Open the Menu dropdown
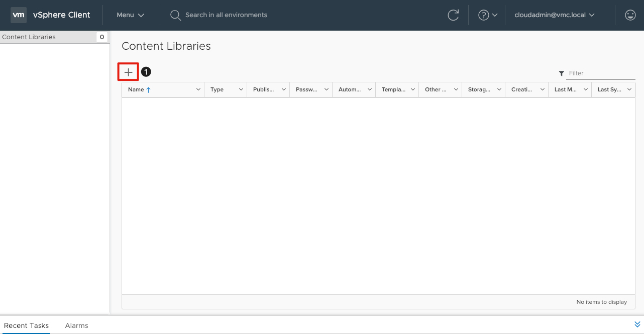Viewport: 644px width, 334px height. coord(130,15)
